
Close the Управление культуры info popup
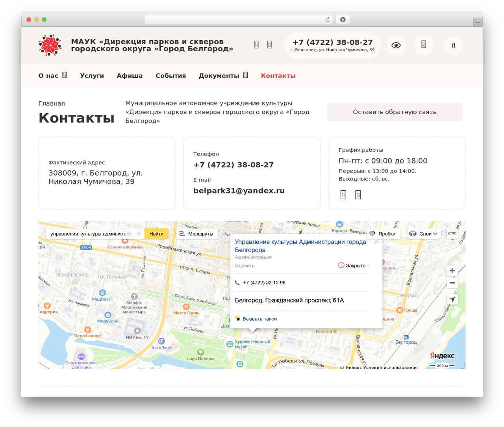[377, 241]
